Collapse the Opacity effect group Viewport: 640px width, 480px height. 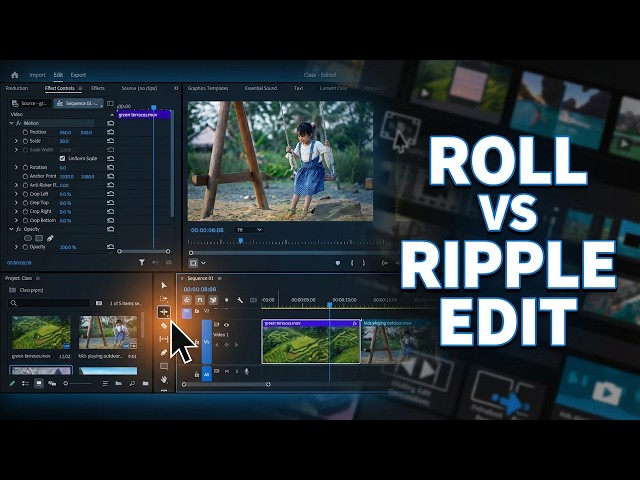pos(11,229)
